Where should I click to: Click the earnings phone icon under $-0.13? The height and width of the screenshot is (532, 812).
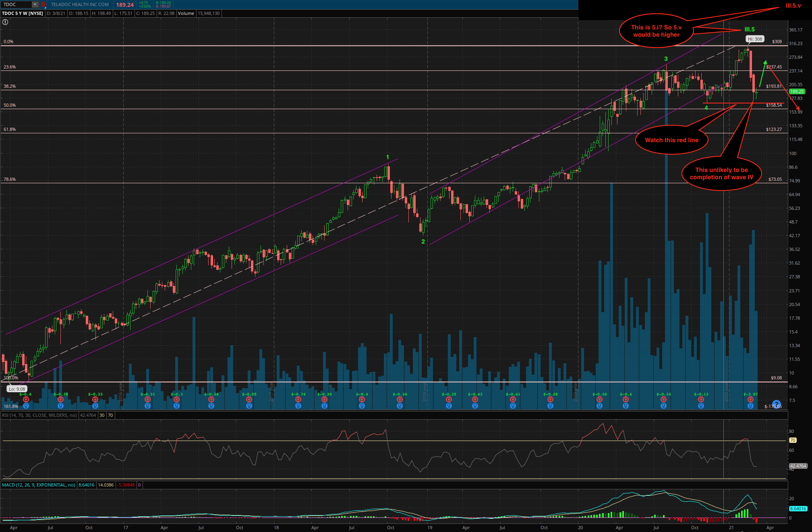(701, 400)
